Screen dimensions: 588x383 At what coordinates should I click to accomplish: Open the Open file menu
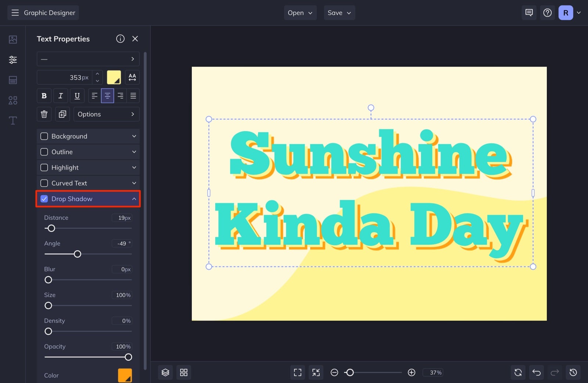tap(300, 13)
